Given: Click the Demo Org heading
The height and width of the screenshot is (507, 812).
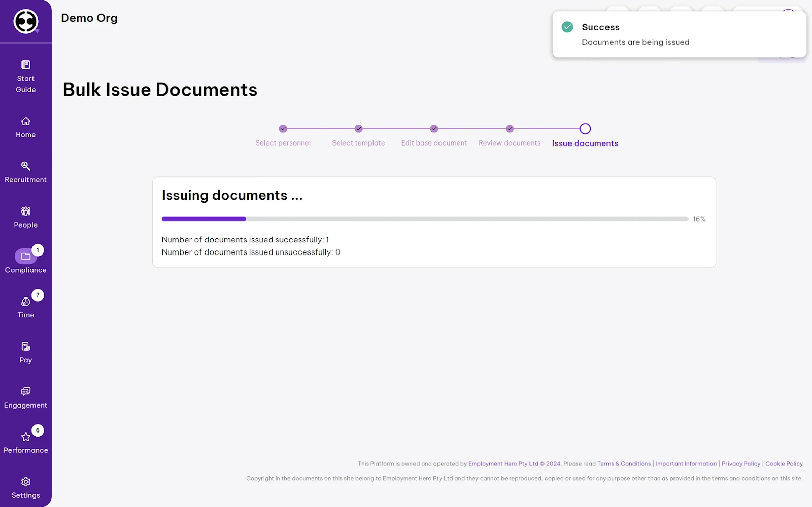Looking at the screenshot, I should point(89,18).
